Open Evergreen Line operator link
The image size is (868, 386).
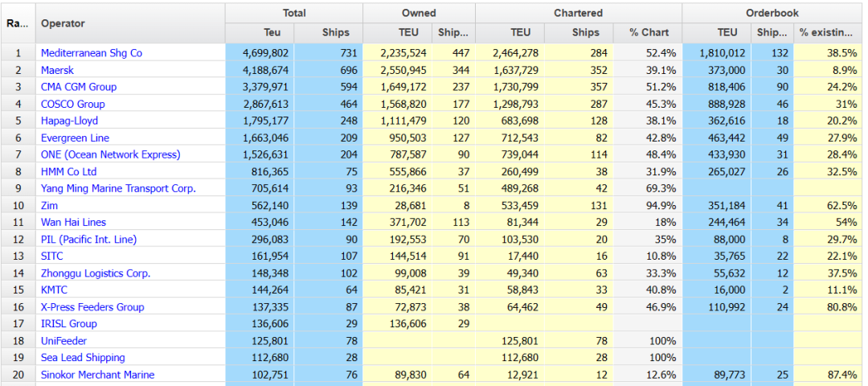(x=75, y=138)
